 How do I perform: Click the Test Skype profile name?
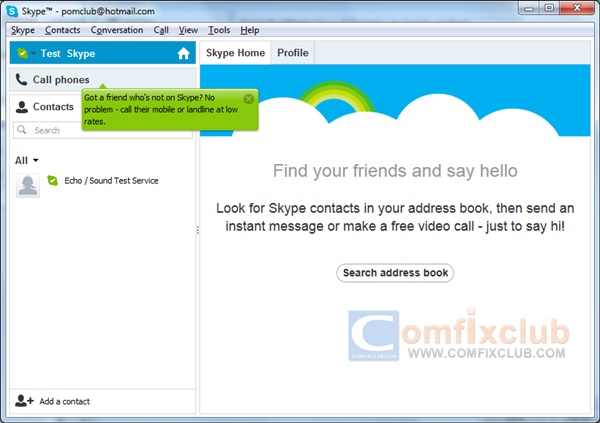tap(68, 53)
